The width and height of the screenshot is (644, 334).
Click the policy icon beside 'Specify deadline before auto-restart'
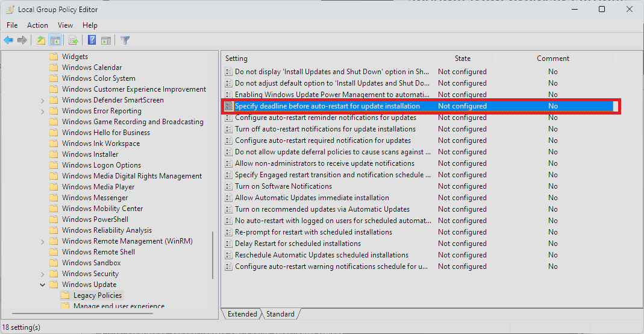[229, 106]
